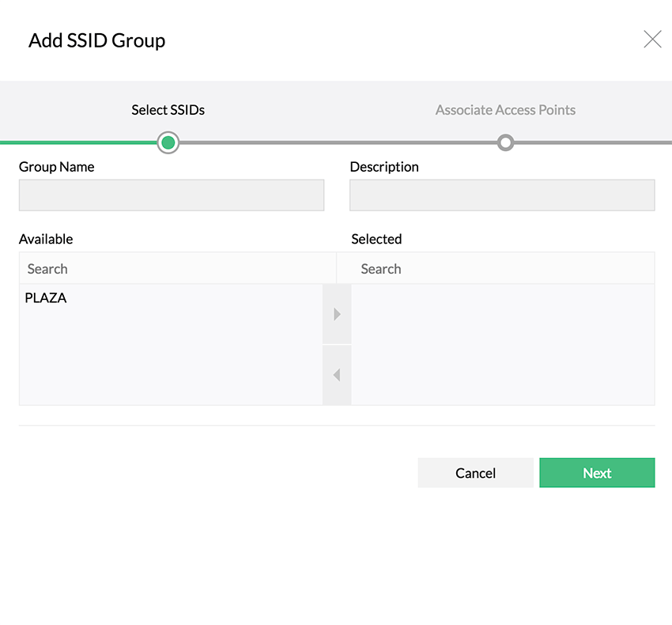Viewport: 672px width, 625px height.
Task: Close the Add SSID Group dialog
Action: [x=652, y=40]
